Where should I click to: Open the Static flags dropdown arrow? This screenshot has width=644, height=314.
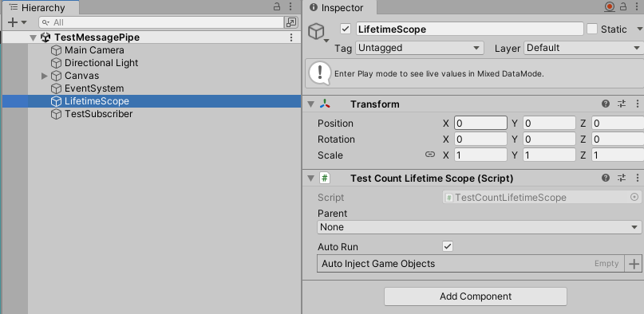[639, 29]
